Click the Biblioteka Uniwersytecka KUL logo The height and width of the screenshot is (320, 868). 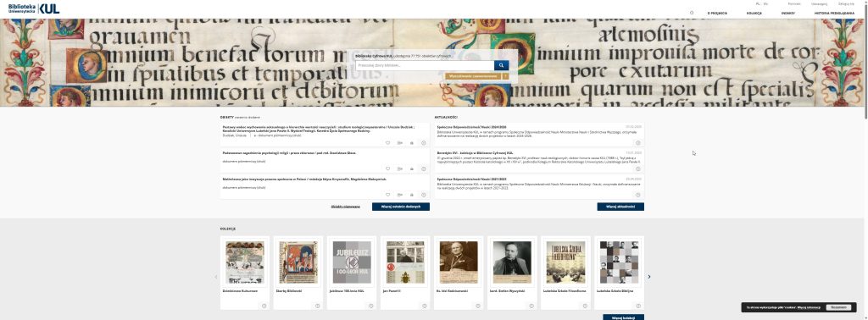point(34,8)
